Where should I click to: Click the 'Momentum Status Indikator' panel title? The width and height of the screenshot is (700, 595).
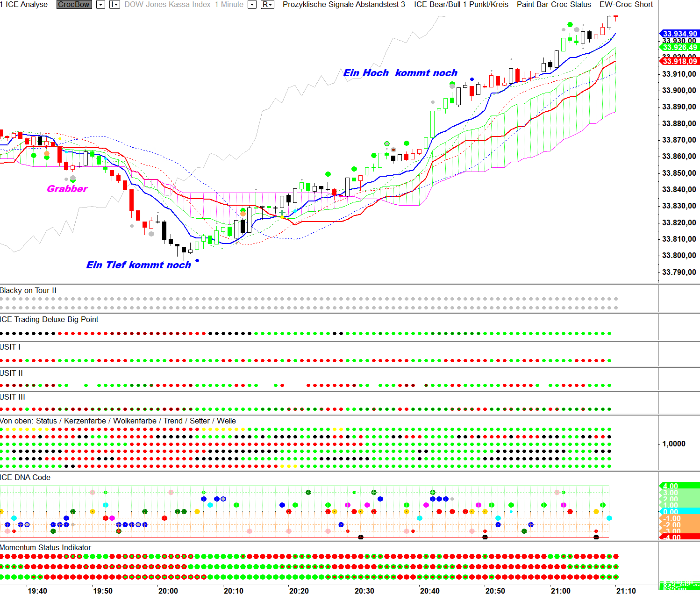45,547
